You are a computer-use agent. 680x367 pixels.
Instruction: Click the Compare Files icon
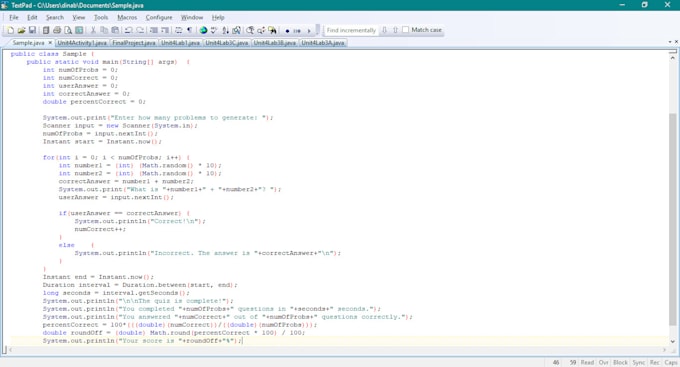tap(236, 30)
